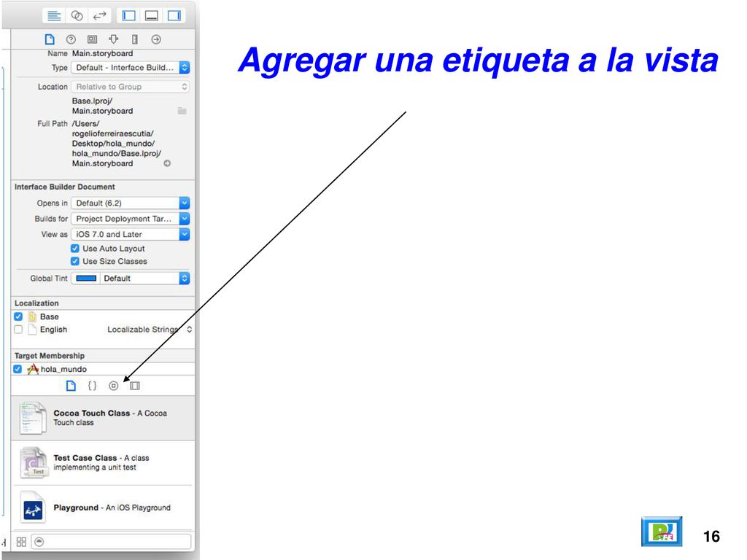Open the 'Builds for' dropdown
Viewport: 747px width, 560px height.
pyautogui.click(x=131, y=219)
